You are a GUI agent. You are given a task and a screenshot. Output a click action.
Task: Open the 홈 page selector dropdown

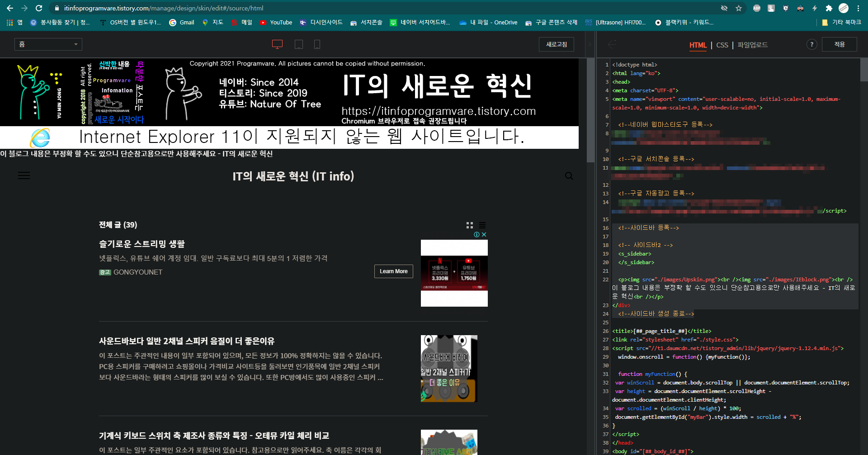[48, 44]
